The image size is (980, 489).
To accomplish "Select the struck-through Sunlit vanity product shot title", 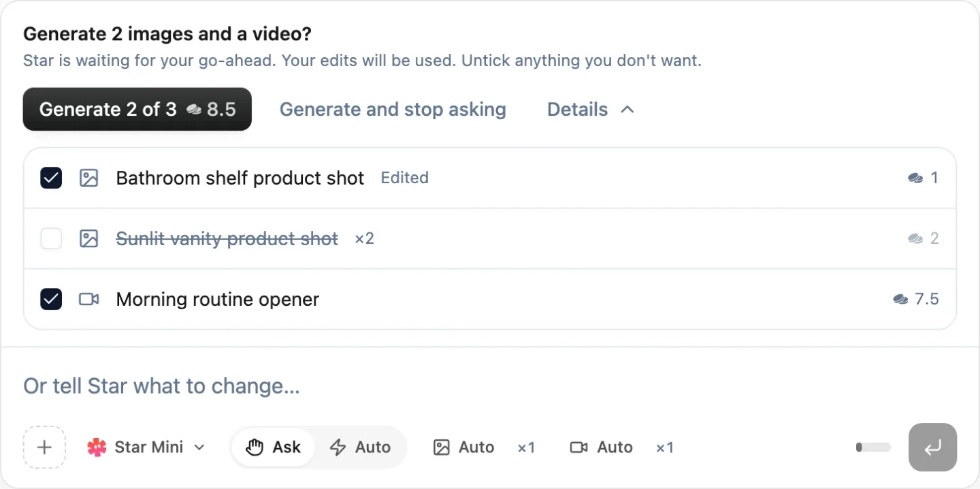I will click(227, 238).
